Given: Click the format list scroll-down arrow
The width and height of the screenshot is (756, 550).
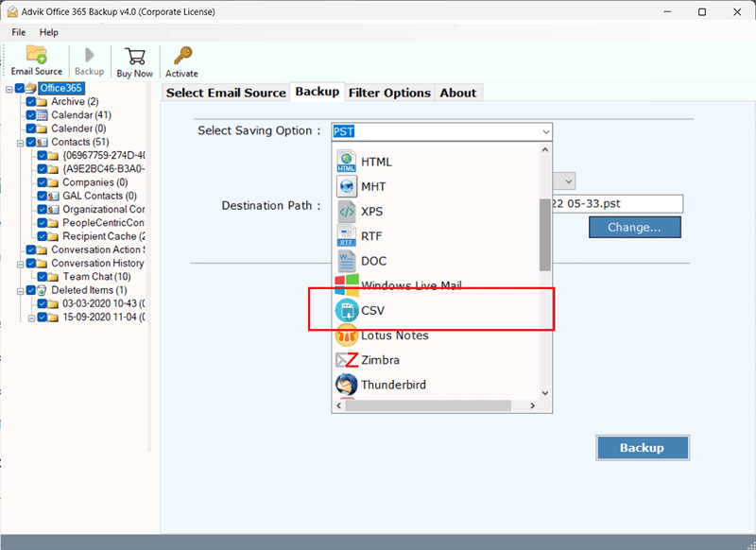Looking at the screenshot, I should pos(545,393).
